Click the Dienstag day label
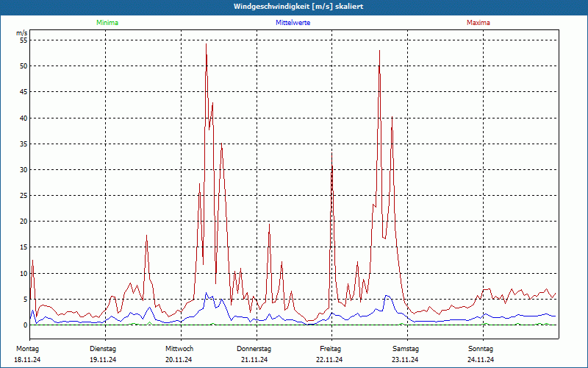 [103, 349]
